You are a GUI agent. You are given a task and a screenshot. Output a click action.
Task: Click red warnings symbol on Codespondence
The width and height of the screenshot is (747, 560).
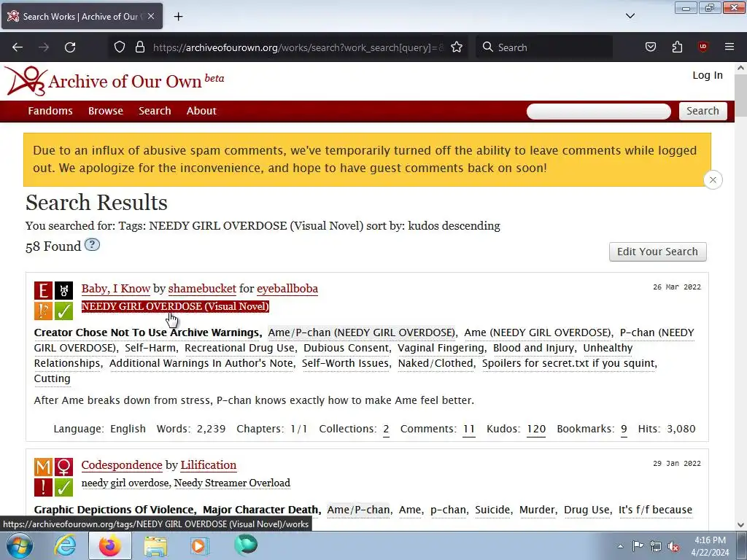click(43, 488)
